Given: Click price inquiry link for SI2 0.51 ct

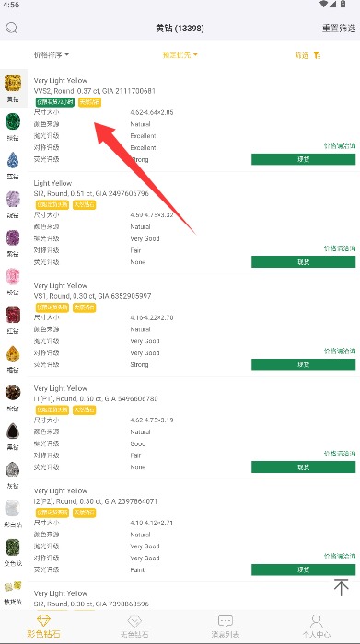Looking at the screenshot, I should pos(340,248).
